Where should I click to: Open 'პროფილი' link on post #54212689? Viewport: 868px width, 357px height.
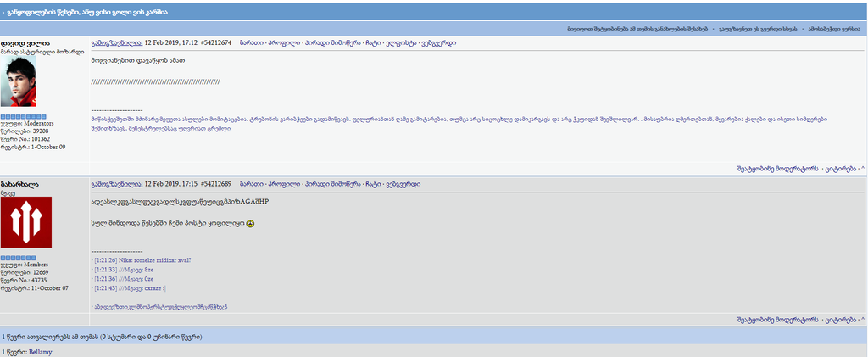[284, 184]
